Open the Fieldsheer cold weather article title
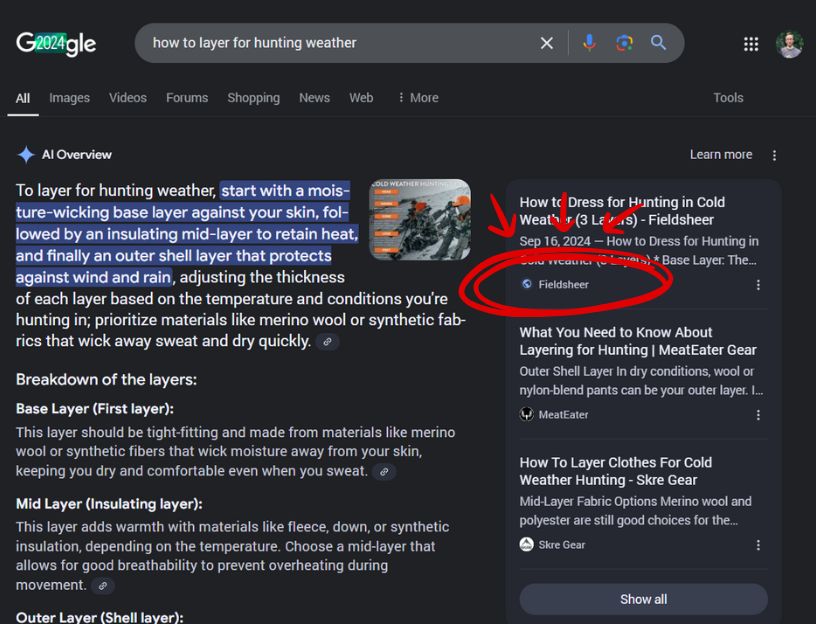This screenshot has width=816, height=624. tap(622, 211)
